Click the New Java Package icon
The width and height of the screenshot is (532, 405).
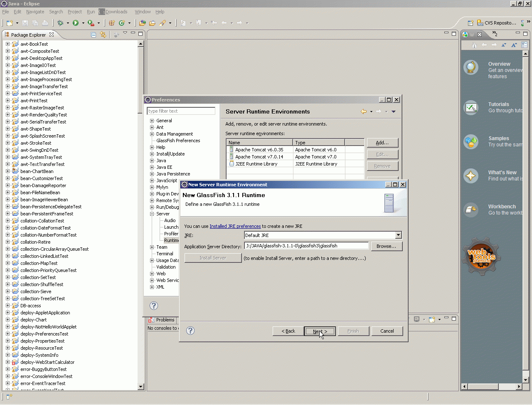coord(112,23)
